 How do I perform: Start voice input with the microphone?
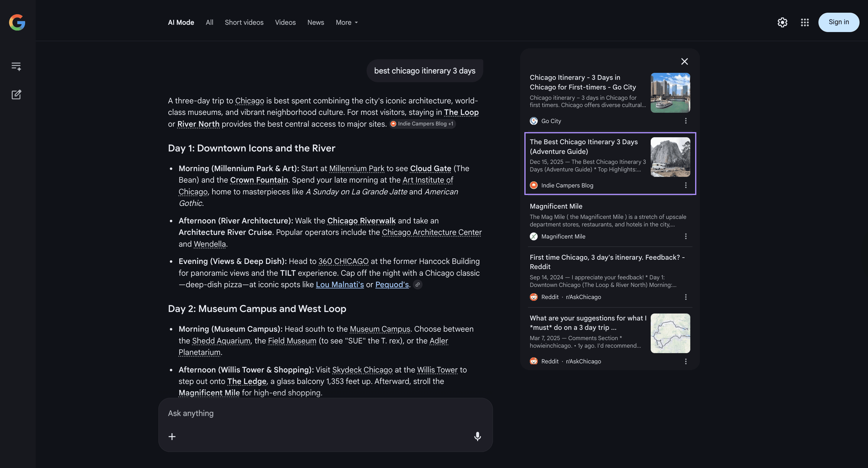[x=478, y=436]
